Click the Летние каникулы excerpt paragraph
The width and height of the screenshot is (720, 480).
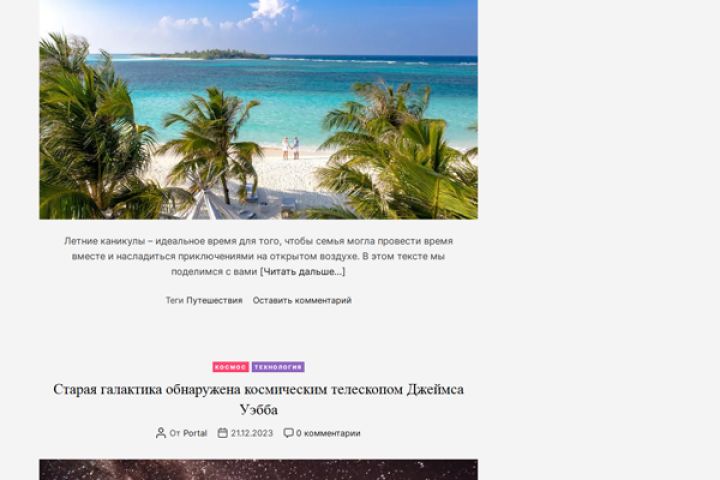pos(259,256)
